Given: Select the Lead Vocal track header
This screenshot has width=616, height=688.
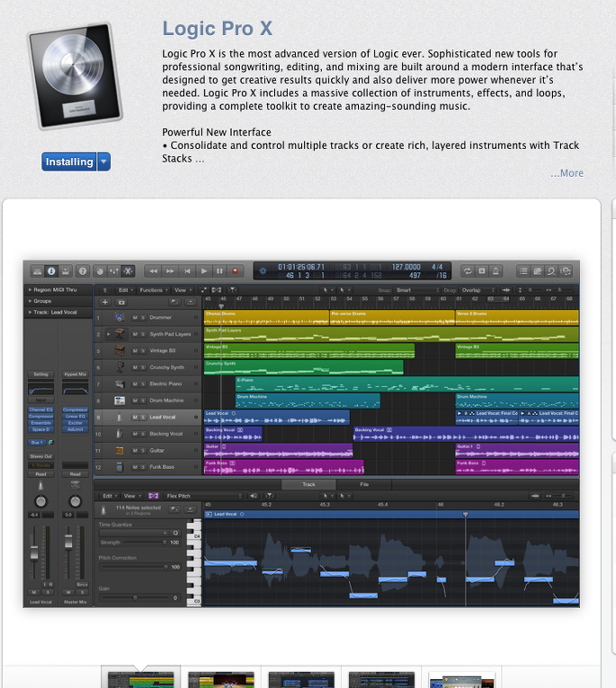Looking at the screenshot, I should (x=148, y=417).
